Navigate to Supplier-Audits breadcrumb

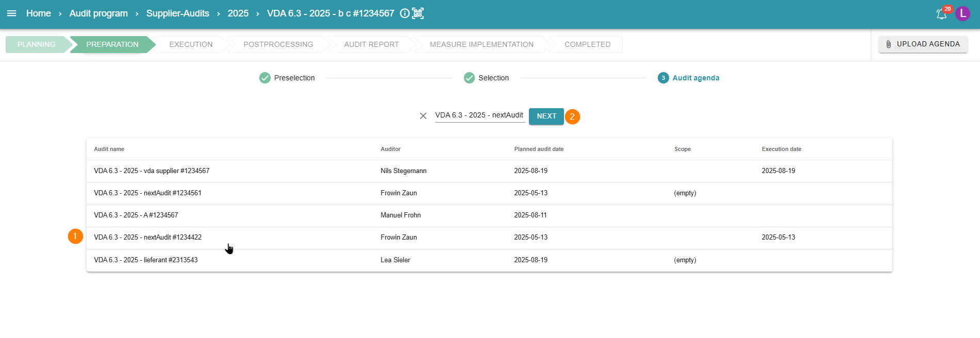[177, 13]
